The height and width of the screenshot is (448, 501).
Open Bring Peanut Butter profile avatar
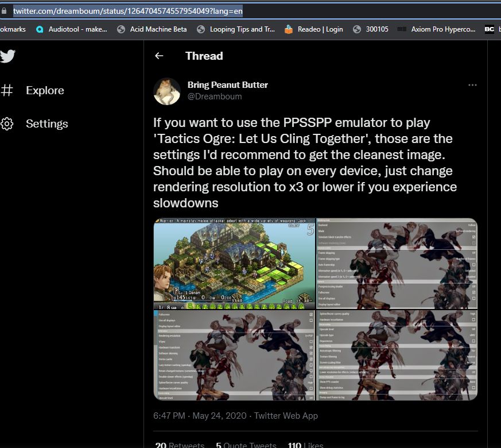coord(167,91)
